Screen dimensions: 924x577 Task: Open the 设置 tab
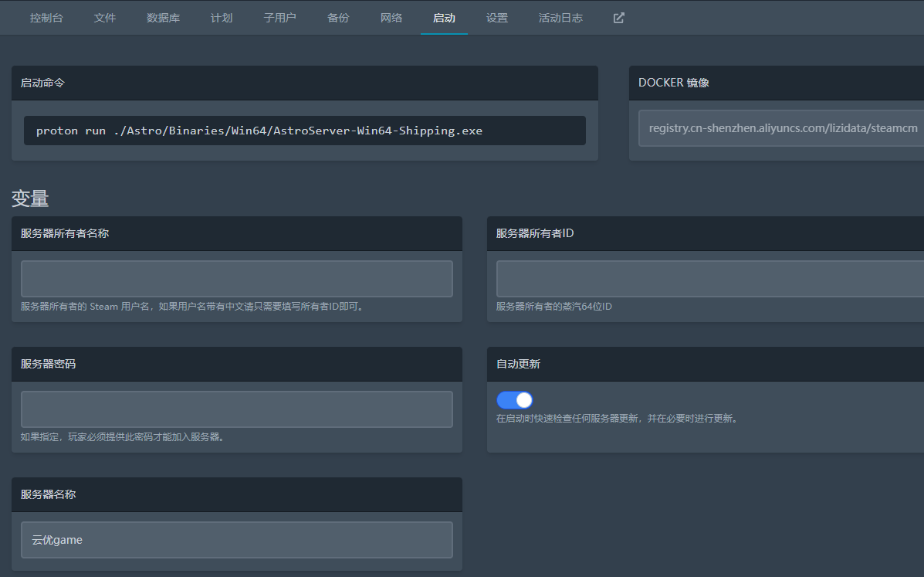tap(497, 18)
